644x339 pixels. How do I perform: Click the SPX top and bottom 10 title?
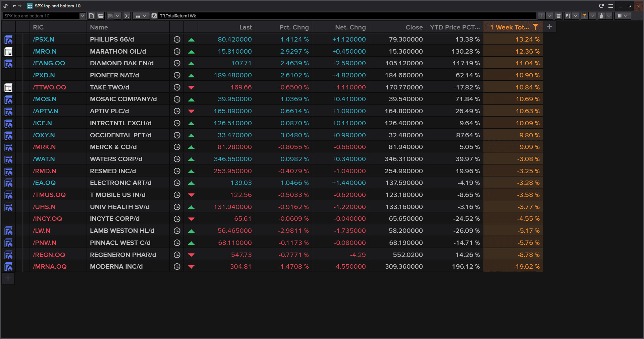[57, 6]
